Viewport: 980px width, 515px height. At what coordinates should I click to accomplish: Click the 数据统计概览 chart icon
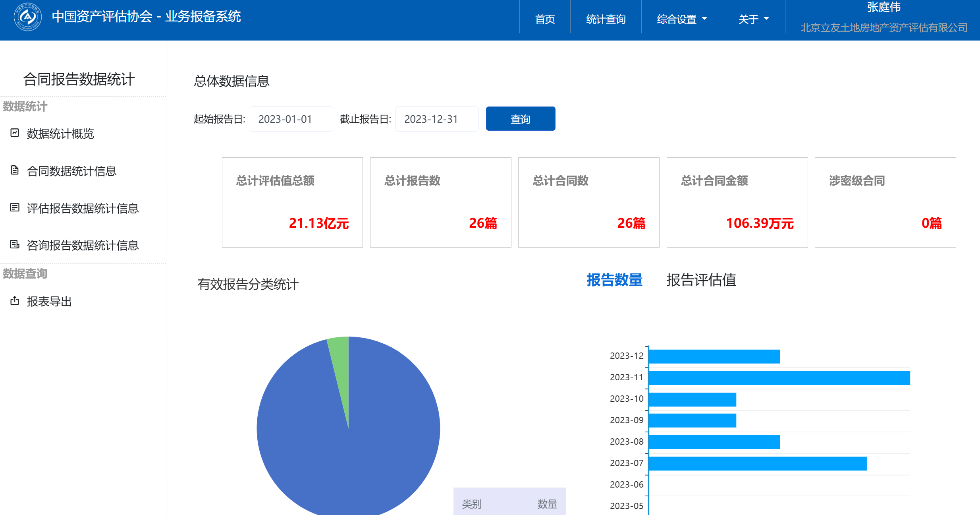[x=15, y=133]
